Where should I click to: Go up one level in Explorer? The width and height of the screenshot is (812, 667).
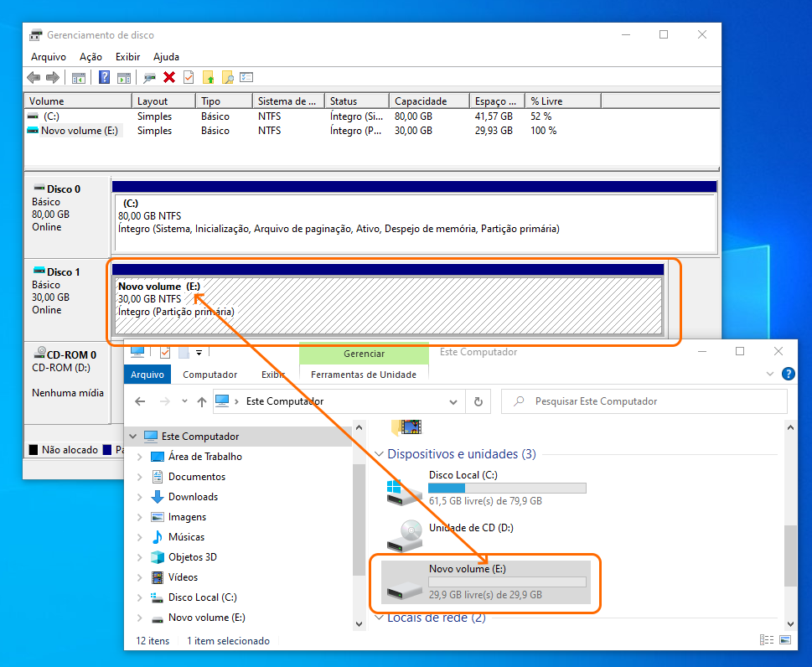coord(202,401)
